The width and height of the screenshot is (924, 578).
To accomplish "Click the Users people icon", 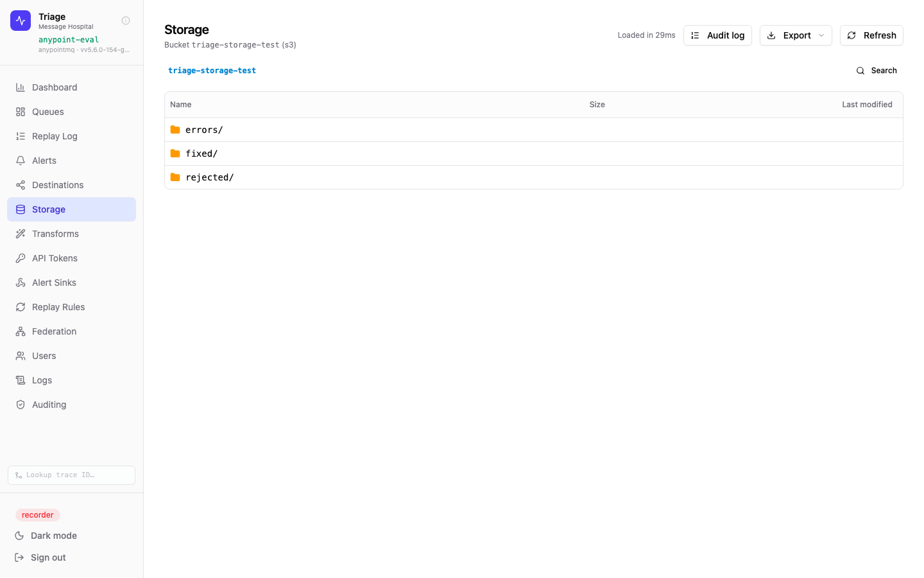I will click(x=21, y=356).
